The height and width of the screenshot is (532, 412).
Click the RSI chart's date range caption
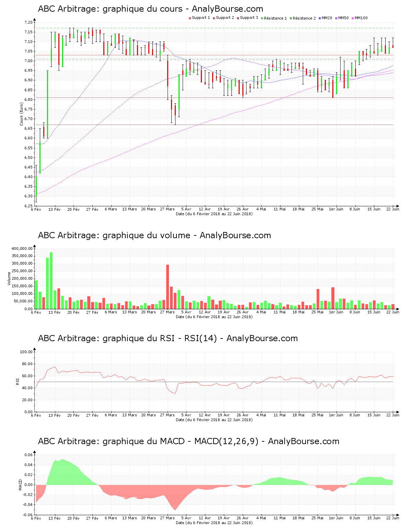(214, 420)
